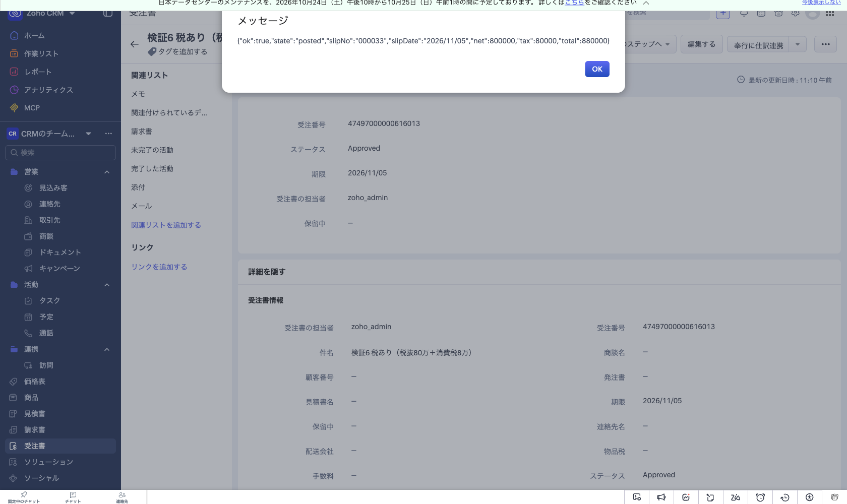The image size is (847, 504).
Task: Open the Zia assistant icon
Action: click(736, 497)
